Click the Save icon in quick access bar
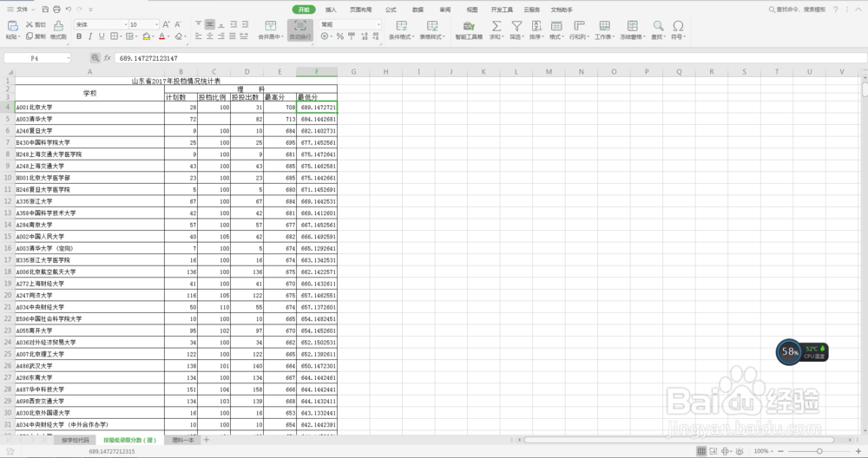Viewport: 868px width, 458px height. [45, 10]
